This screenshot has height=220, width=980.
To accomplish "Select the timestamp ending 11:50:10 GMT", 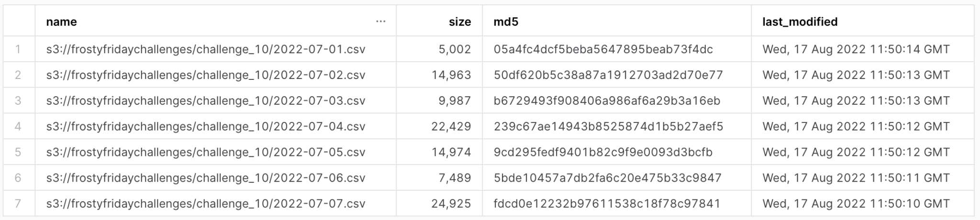I will (x=856, y=204).
